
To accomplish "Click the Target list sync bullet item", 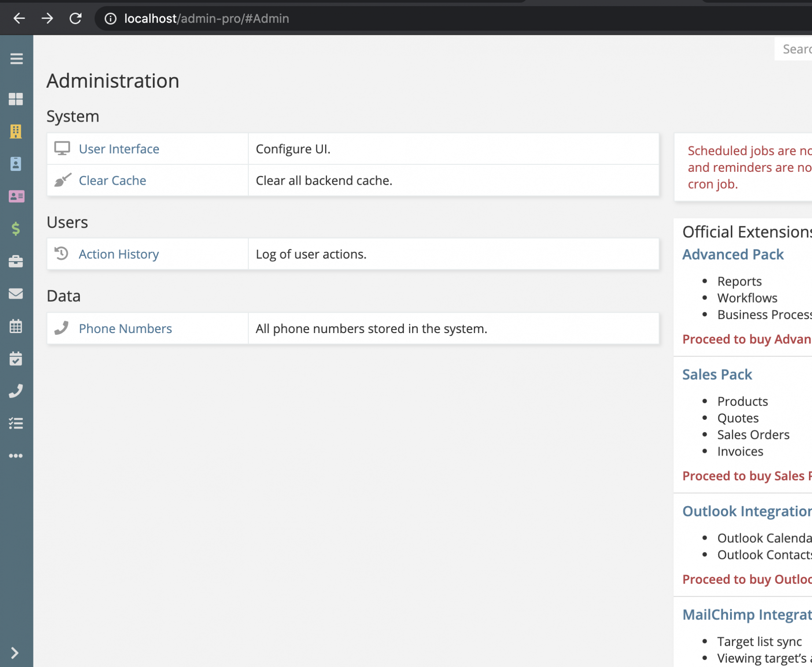I will (760, 641).
